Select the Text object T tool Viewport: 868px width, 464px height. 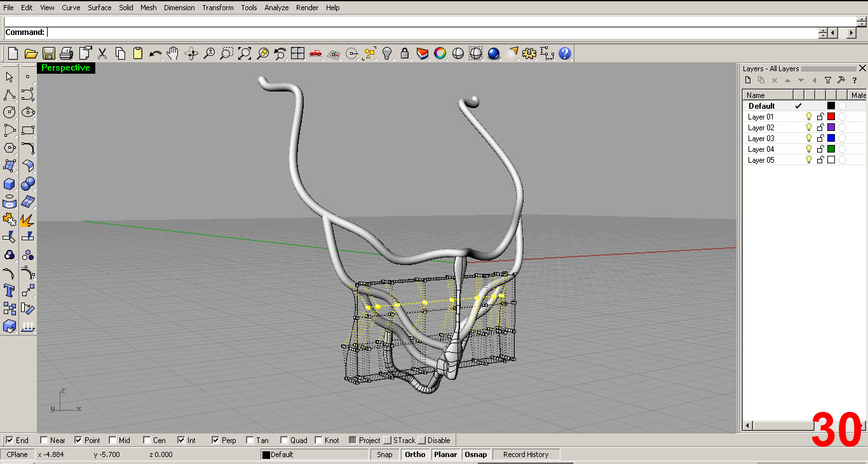click(x=10, y=290)
